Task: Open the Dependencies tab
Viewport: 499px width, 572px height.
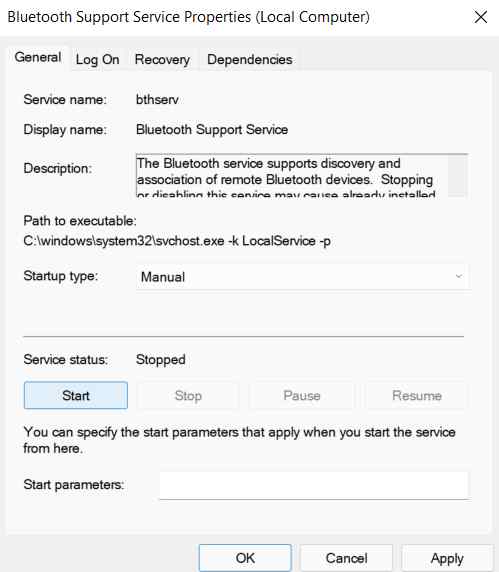Action: coord(250,59)
